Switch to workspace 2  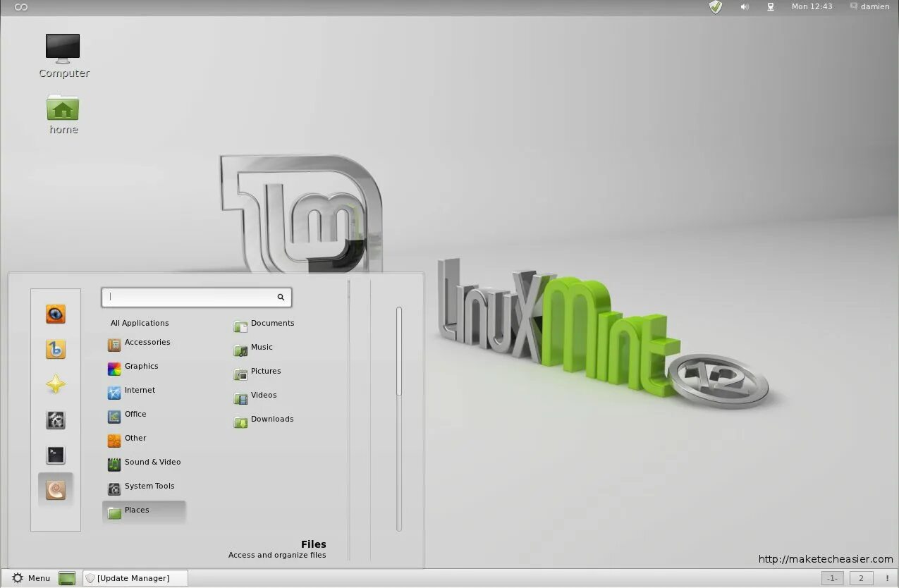[x=861, y=579]
